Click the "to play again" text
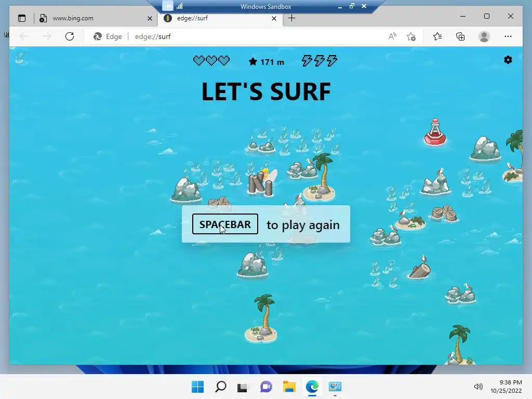The height and width of the screenshot is (399, 532). pyautogui.click(x=303, y=224)
